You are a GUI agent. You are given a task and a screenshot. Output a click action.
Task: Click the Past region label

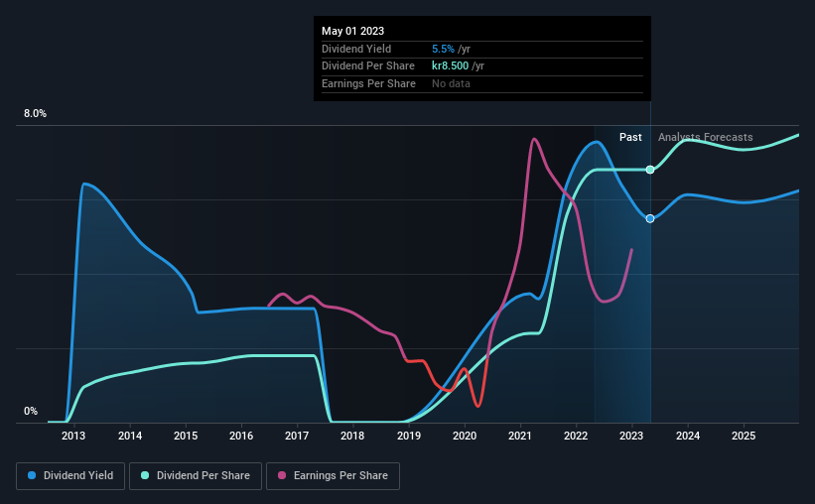tap(630, 137)
